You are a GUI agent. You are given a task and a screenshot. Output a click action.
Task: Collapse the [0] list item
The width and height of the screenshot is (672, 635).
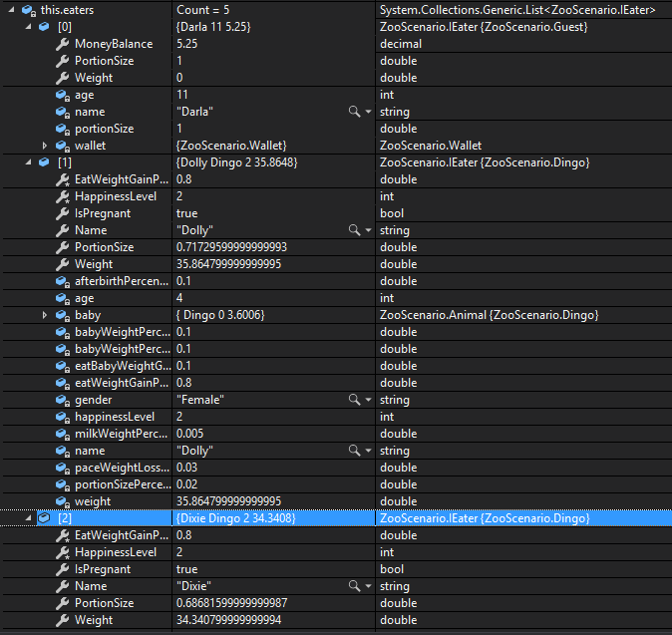(x=28, y=27)
